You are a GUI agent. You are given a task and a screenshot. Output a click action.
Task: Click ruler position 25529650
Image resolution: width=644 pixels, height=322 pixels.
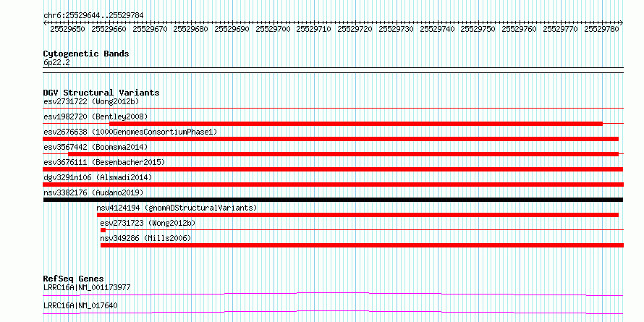tap(68, 29)
